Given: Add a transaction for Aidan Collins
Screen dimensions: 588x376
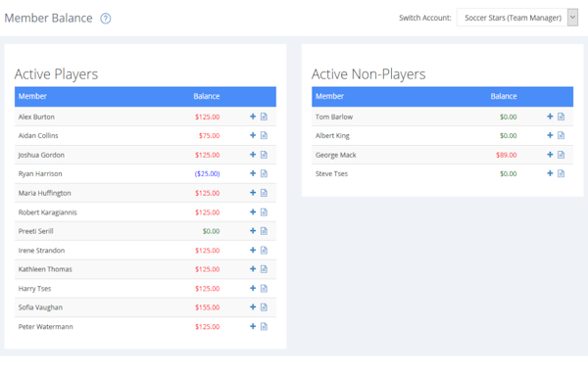Looking at the screenshot, I should coord(253,135).
